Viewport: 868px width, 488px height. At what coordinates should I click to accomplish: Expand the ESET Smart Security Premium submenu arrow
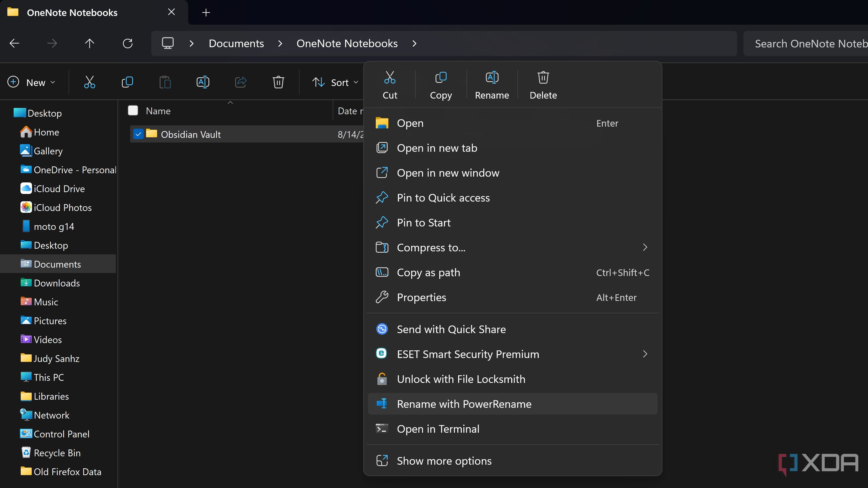pos(645,354)
